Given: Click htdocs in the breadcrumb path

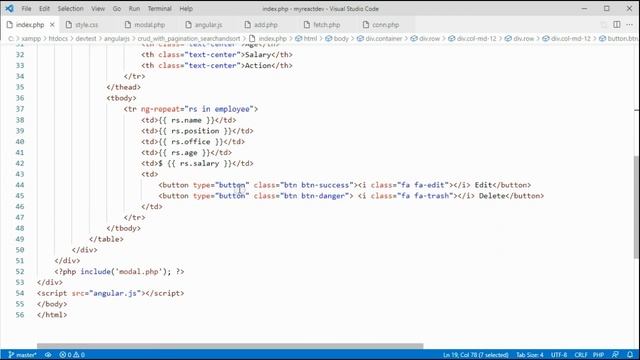Looking at the screenshot, I should (x=58, y=38).
